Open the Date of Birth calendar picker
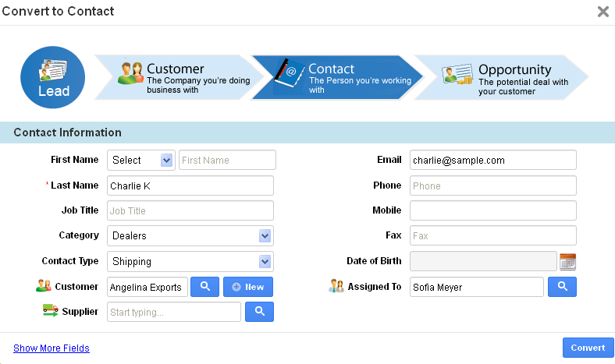This screenshot has height=364, width=615. (567, 261)
